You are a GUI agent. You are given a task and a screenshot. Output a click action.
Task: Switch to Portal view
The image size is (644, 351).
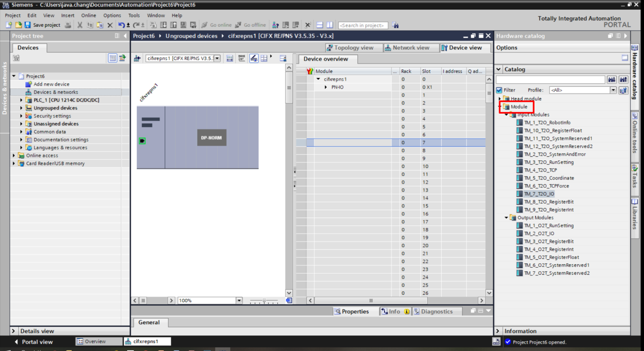pyautogui.click(x=33, y=342)
